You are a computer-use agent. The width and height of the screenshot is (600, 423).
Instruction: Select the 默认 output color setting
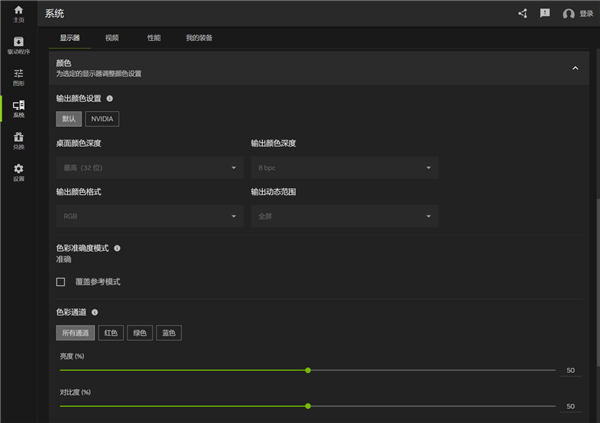pyautogui.click(x=68, y=119)
